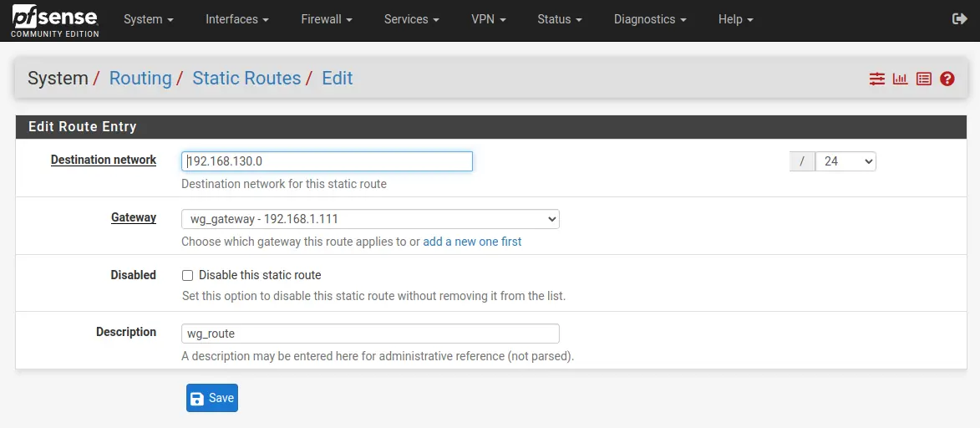Click the Destination network input field

pyautogui.click(x=327, y=161)
